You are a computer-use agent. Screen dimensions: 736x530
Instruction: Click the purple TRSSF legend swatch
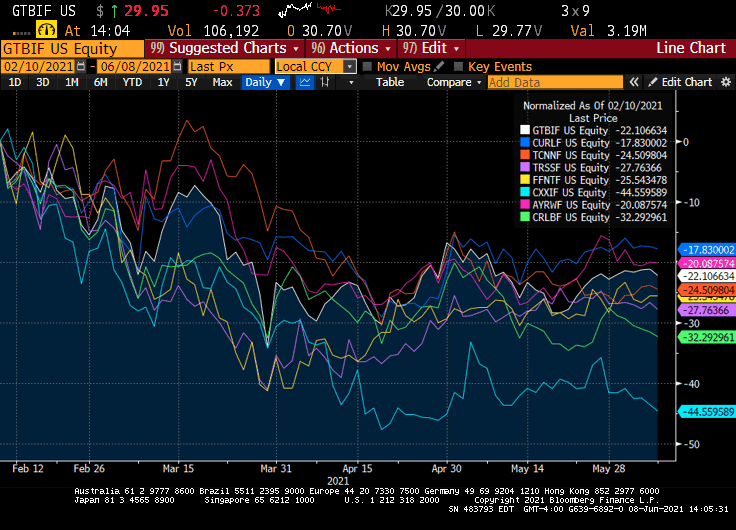[x=525, y=167]
